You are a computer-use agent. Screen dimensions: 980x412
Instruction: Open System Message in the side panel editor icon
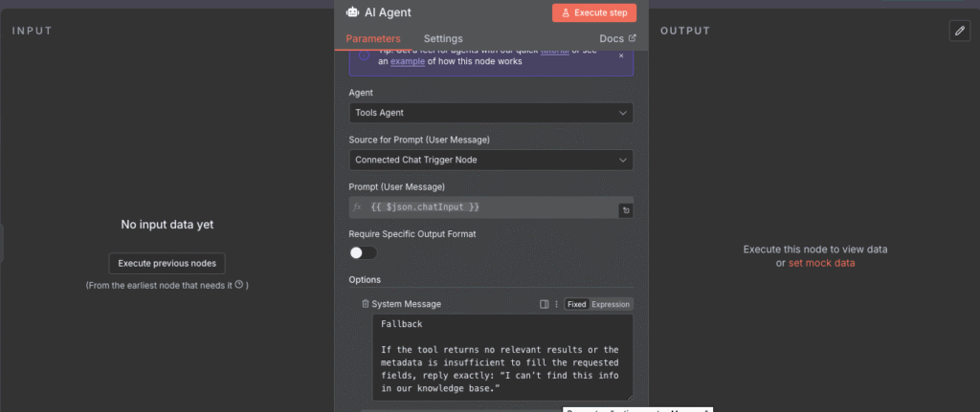click(544, 304)
